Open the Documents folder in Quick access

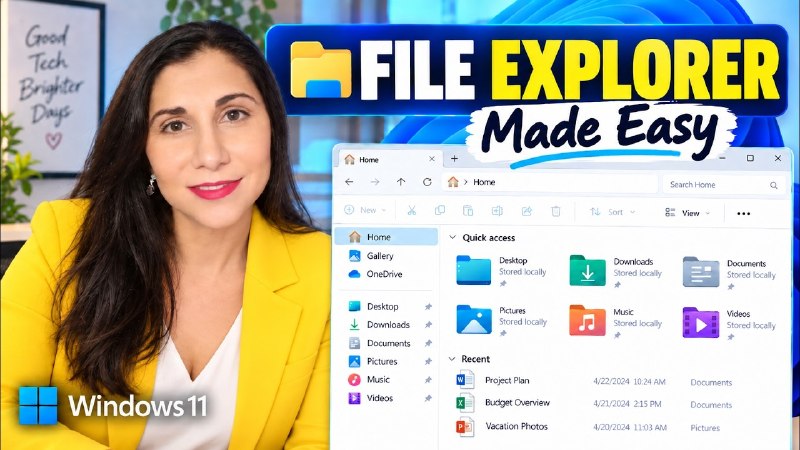701,272
